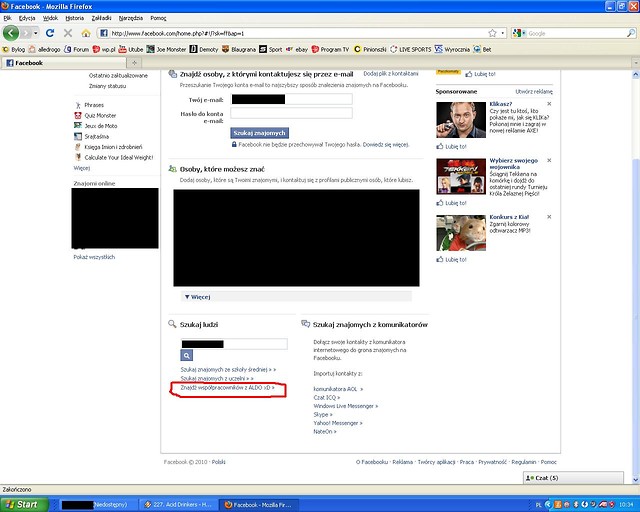Close the Tekken sponsored ad
640x512 pixels.
(x=549, y=160)
